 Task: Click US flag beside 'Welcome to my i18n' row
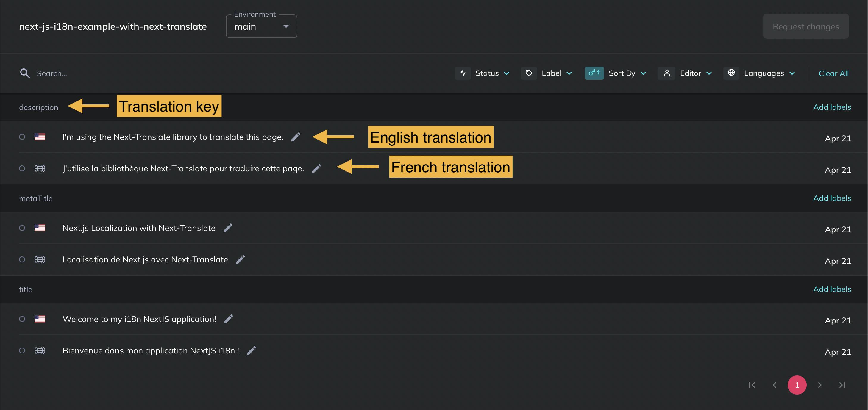point(40,319)
